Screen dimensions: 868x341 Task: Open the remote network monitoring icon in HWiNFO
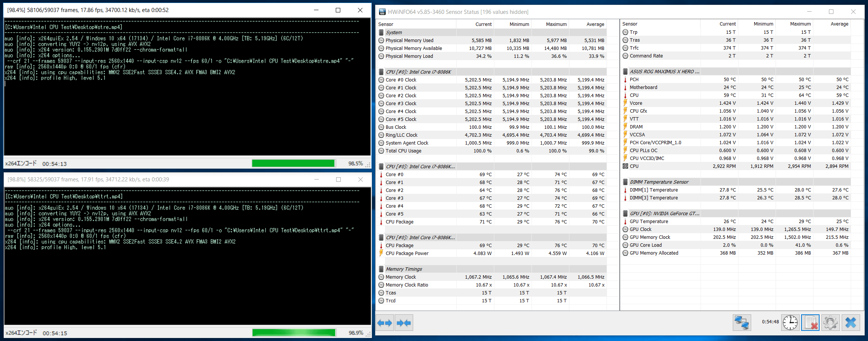click(742, 323)
